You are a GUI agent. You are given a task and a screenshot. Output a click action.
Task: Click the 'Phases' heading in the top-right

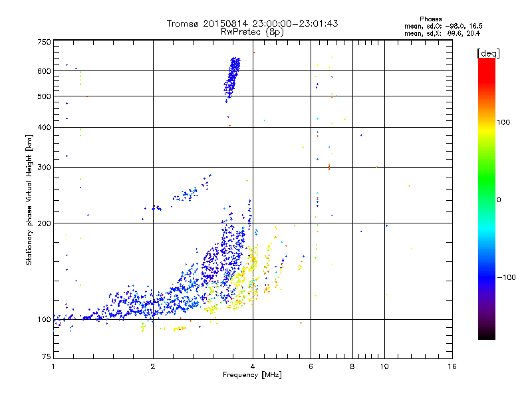coord(430,19)
